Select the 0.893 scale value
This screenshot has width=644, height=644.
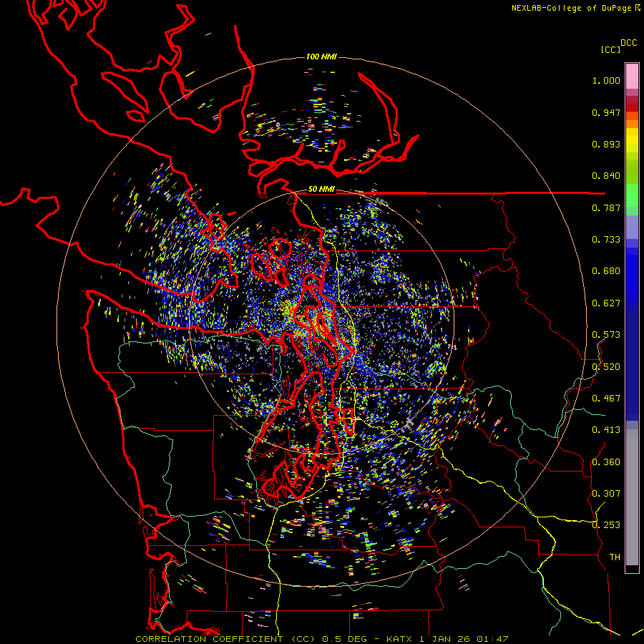point(606,144)
